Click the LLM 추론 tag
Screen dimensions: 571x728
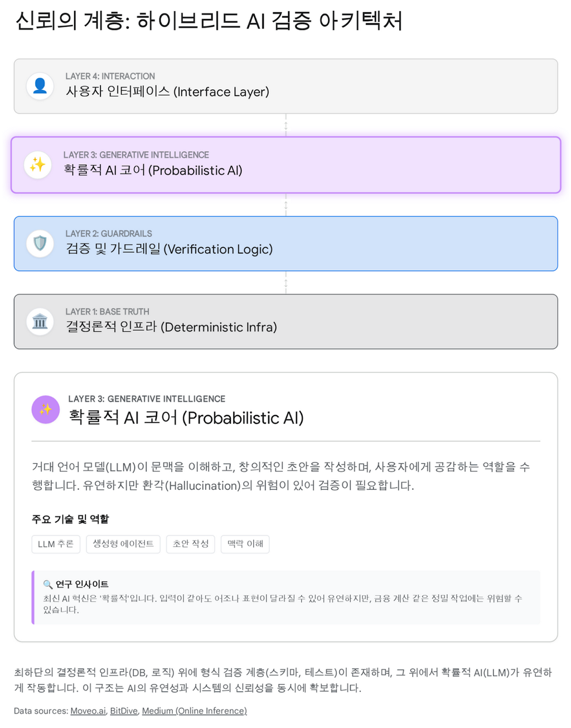[56, 544]
